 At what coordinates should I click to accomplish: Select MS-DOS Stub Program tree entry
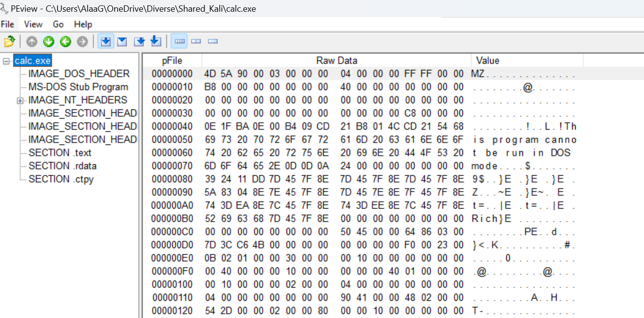[78, 87]
